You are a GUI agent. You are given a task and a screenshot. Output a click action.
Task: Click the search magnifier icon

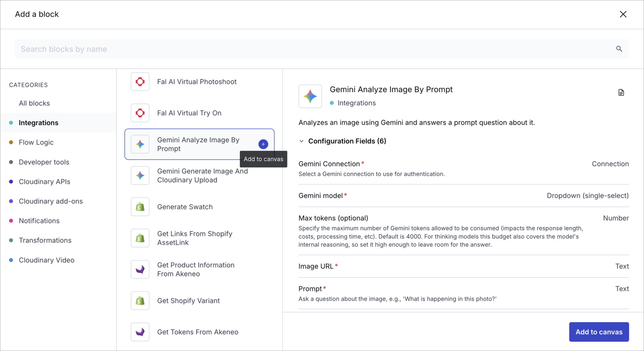point(619,49)
